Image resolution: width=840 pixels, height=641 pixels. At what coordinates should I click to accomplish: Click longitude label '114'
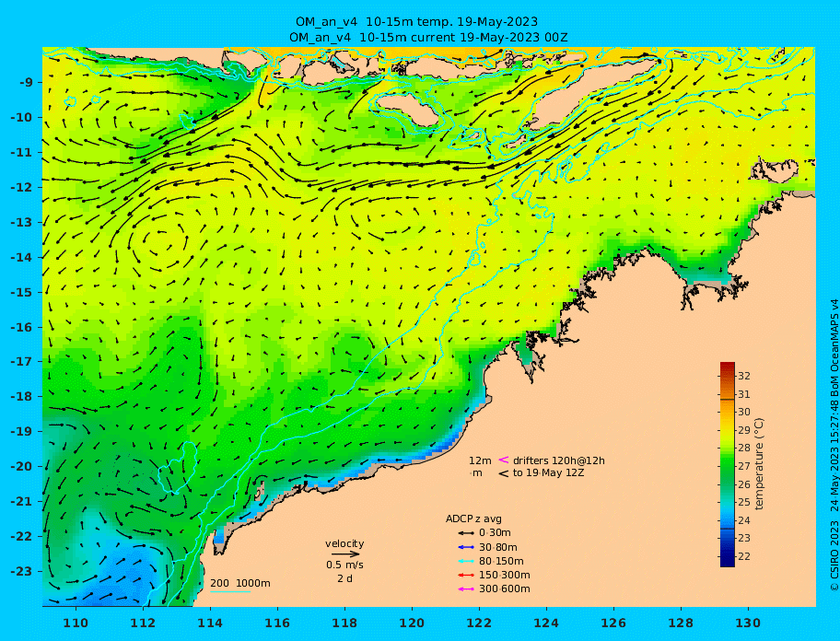pos(210,624)
